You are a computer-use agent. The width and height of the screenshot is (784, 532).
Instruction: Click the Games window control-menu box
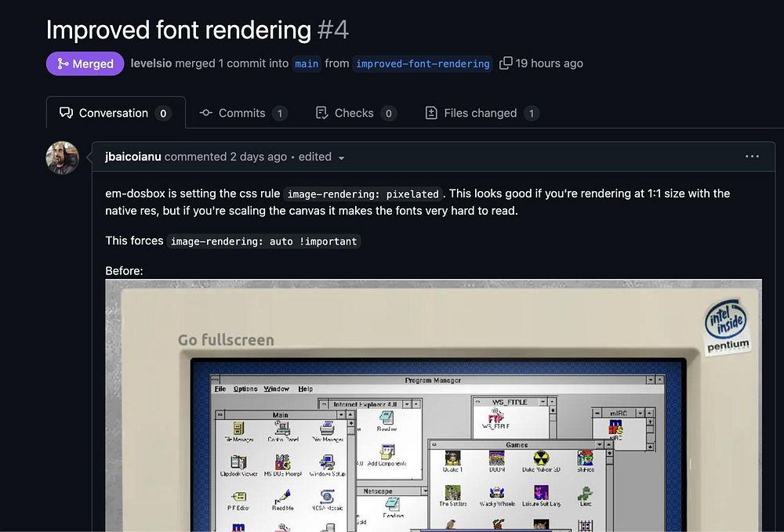(x=434, y=444)
